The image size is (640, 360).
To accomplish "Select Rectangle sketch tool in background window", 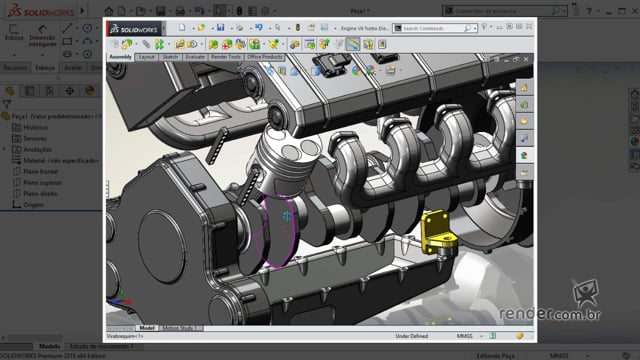I will click(x=67, y=41).
